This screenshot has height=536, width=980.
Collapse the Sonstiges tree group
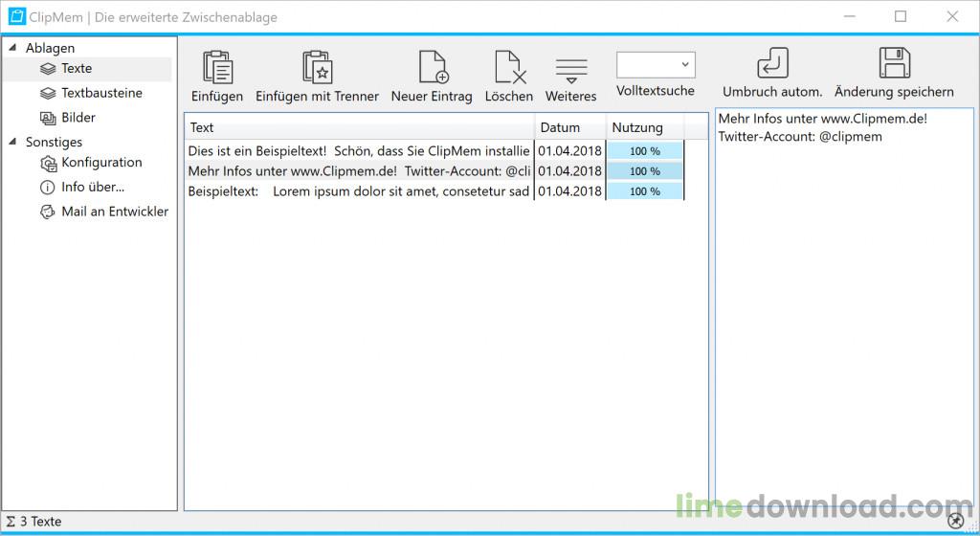[12, 143]
